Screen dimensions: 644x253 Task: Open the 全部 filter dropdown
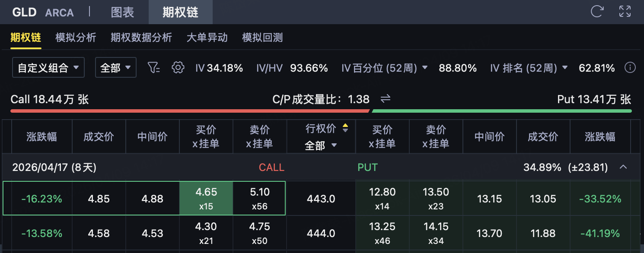pos(115,68)
